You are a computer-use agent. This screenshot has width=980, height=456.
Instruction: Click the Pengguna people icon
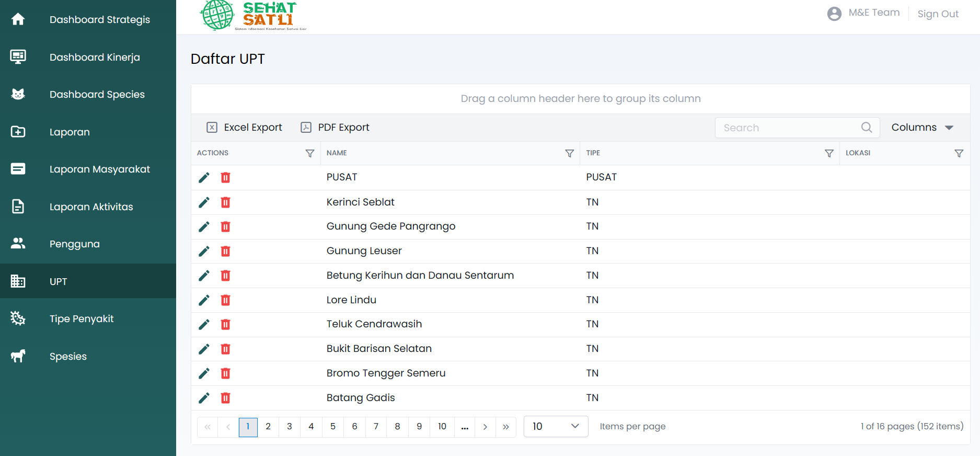(18, 244)
